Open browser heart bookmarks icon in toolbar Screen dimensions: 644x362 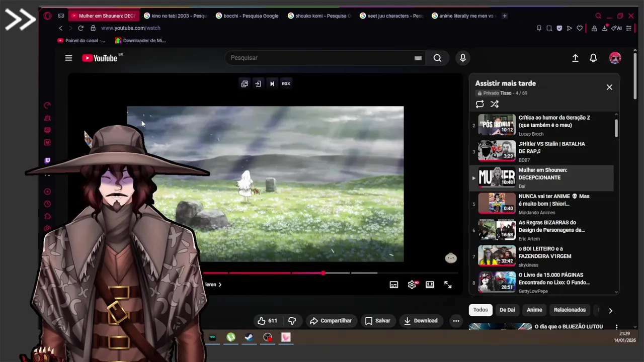(580, 28)
